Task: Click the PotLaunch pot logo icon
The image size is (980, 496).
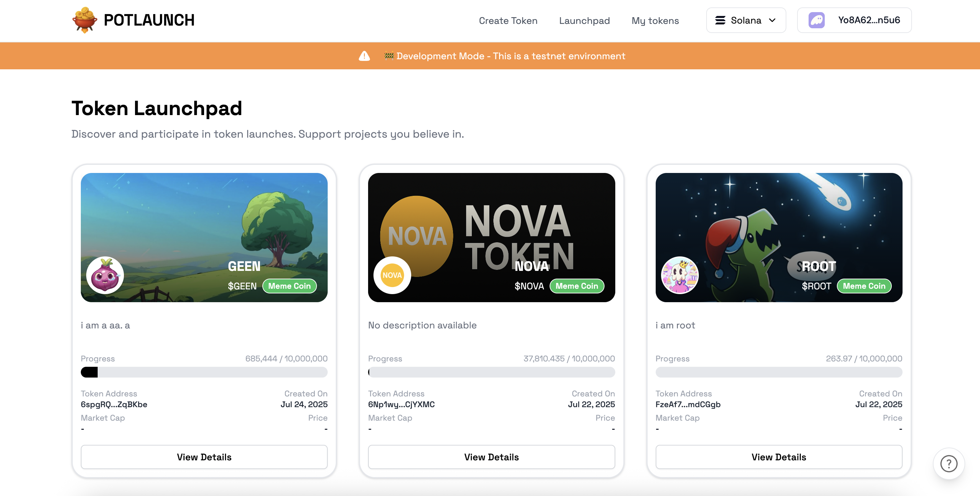Action: (x=85, y=20)
